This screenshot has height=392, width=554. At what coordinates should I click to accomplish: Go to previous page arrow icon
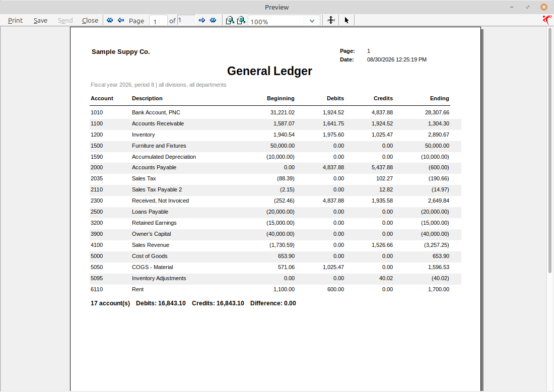[x=121, y=20]
